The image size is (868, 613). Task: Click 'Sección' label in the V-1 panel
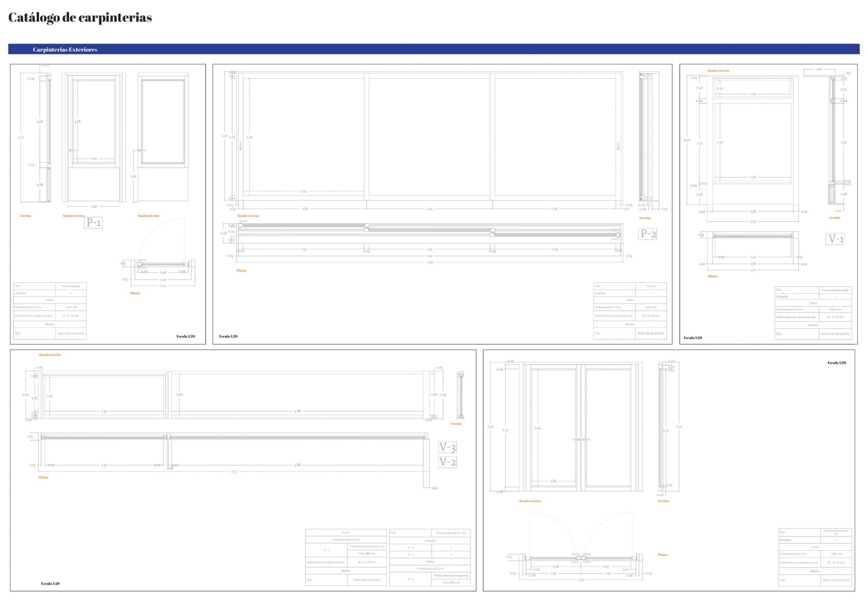(x=834, y=218)
